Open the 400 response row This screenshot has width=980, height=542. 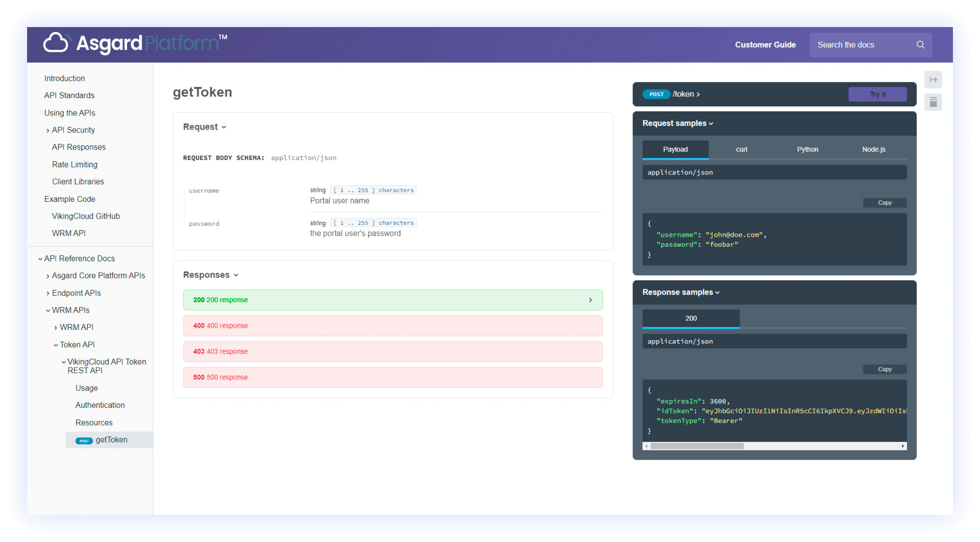[393, 326]
